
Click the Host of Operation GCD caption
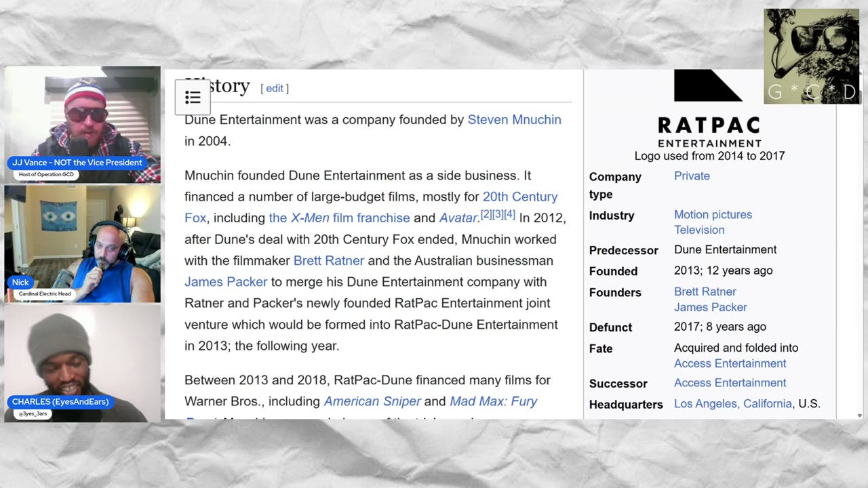(x=47, y=175)
